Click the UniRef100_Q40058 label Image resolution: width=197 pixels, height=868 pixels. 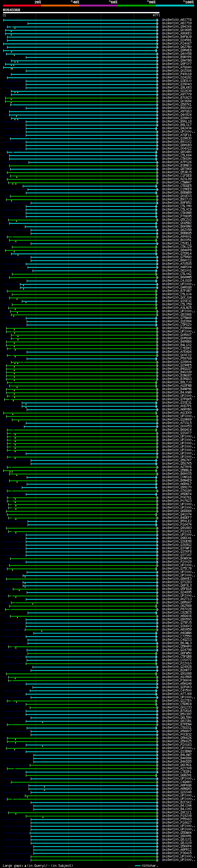(x=177, y=54)
